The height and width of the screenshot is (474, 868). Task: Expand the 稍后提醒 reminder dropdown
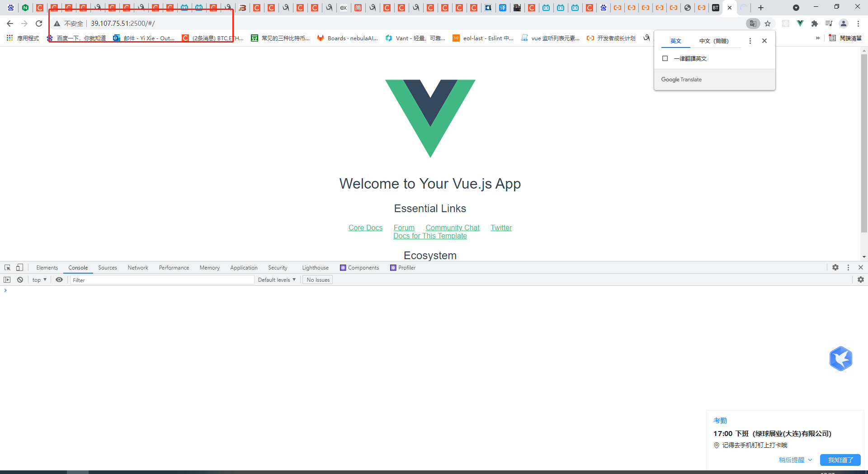[x=795, y=460]
